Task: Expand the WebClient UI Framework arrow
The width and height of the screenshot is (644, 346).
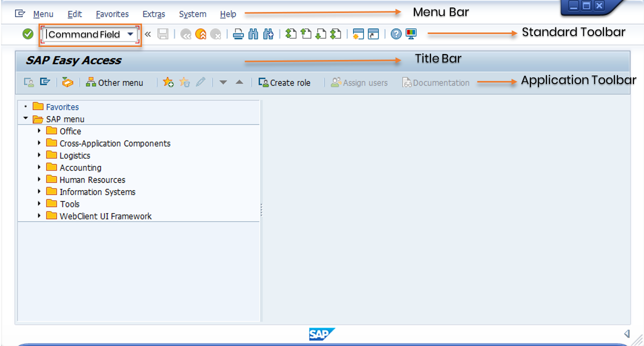Action: click(x=39, y=216)
